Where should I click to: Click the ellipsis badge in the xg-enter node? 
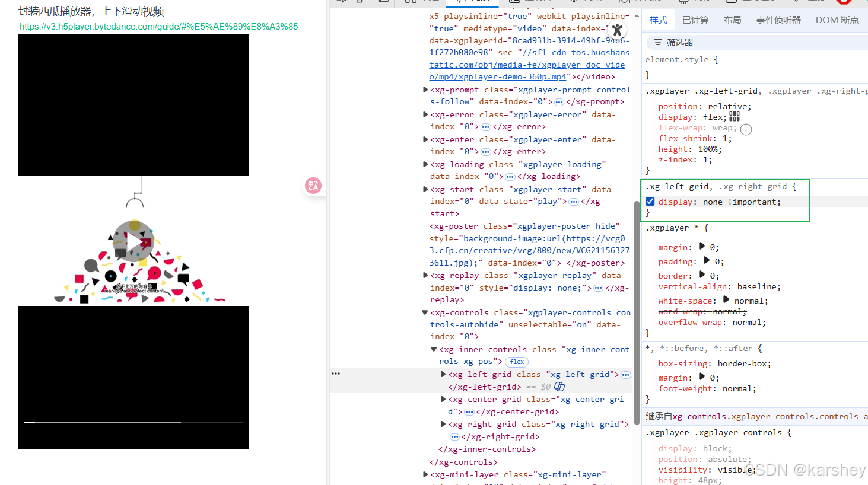tap(485, 152)
